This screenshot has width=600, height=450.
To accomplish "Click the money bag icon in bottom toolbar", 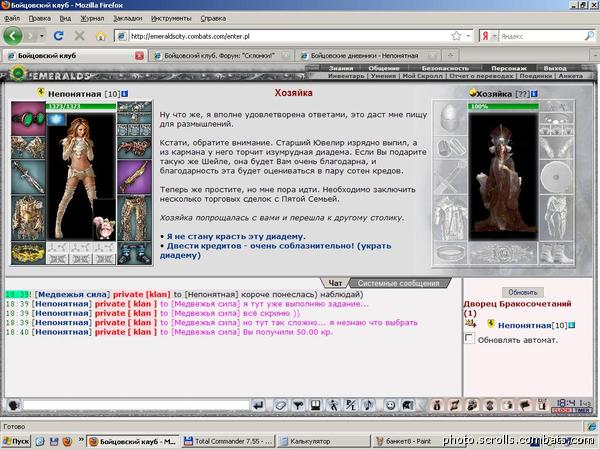I will 437,405.
